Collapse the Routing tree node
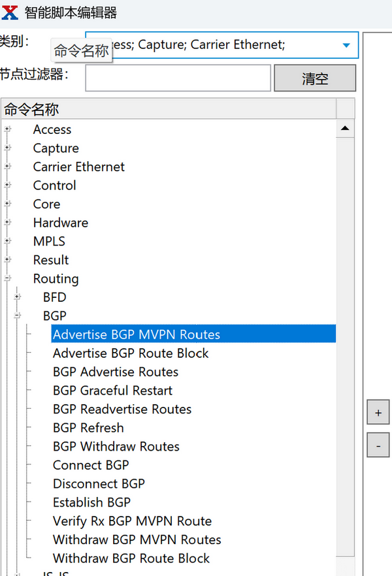The height and width of the screenshot is (576, 392). (8, 278)
